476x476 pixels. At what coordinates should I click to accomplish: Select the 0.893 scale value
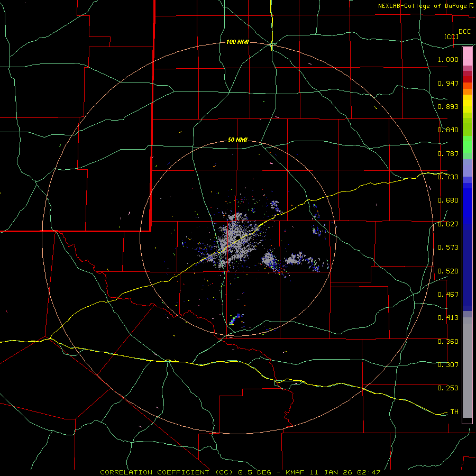coord(448,106)
